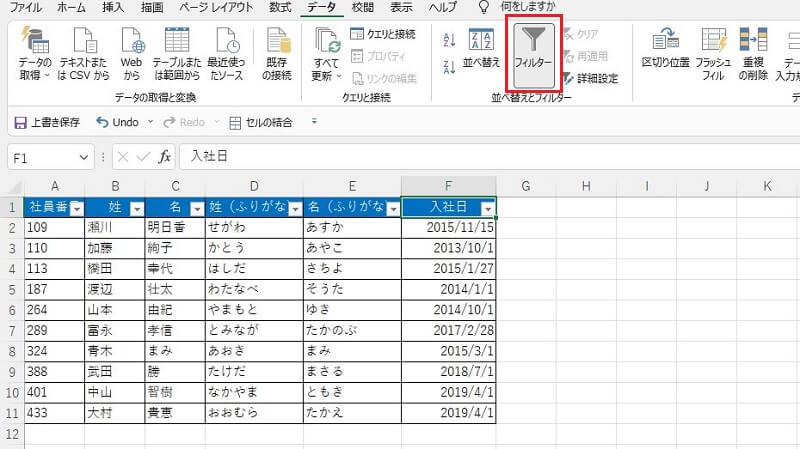Select cell containing たかのぶ
The height and width of the screenshot is (449, 800).
352,331
